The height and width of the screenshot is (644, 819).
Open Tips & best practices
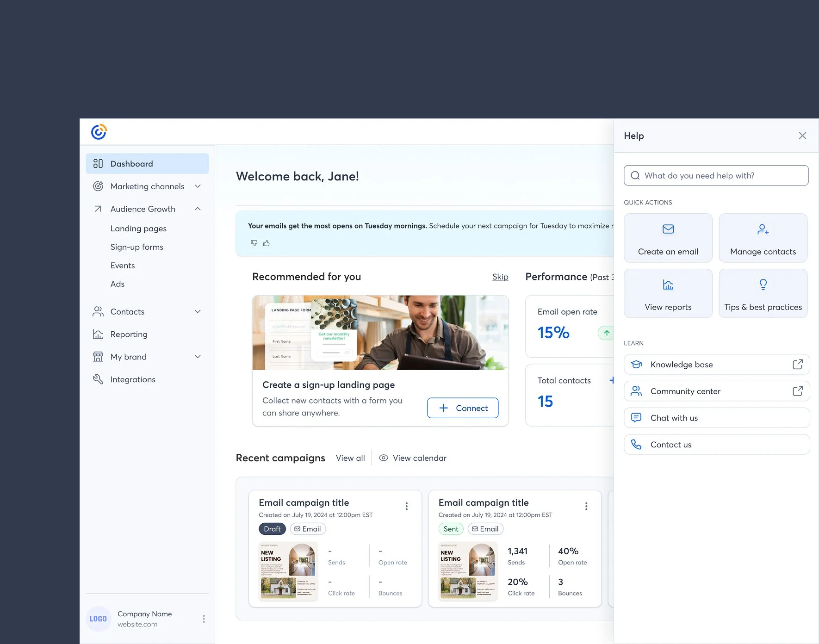(x=763, y=293)
